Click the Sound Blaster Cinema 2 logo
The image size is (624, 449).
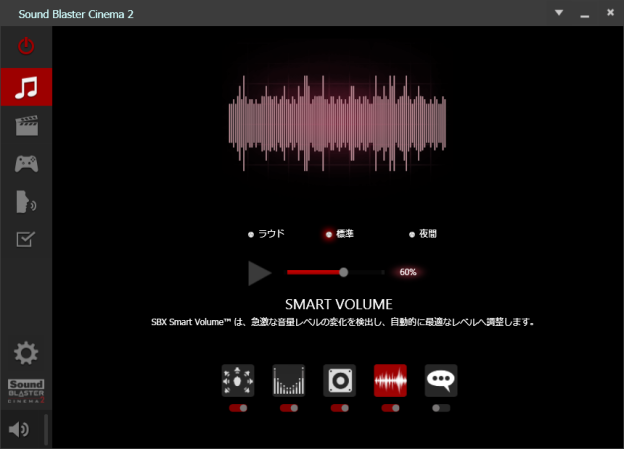coord(26,391)
